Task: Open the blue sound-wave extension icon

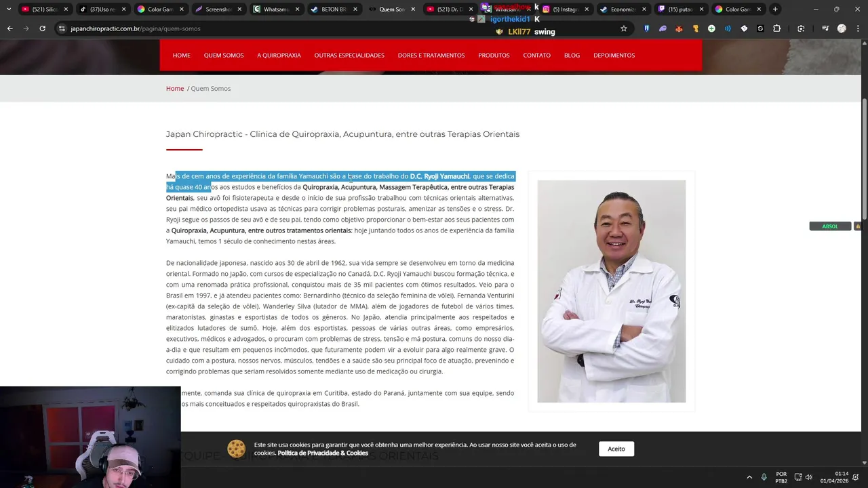Action: 728,28
